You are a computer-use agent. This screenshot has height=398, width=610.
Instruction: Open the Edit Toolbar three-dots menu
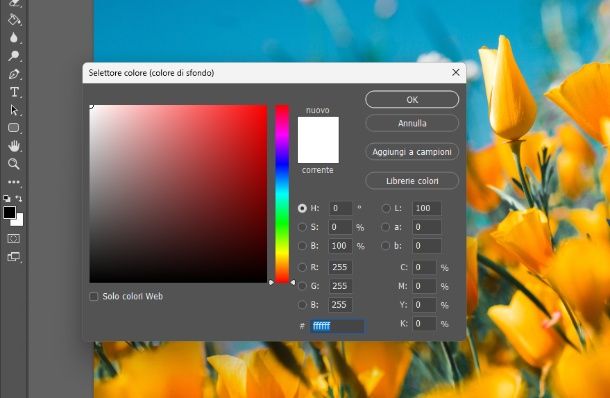tap(14, 182)
